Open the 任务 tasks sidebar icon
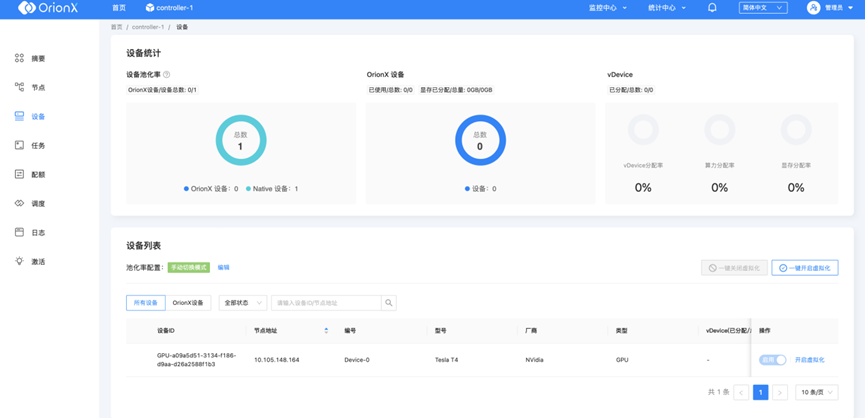865x418 pixels. [x=19, y=146]
